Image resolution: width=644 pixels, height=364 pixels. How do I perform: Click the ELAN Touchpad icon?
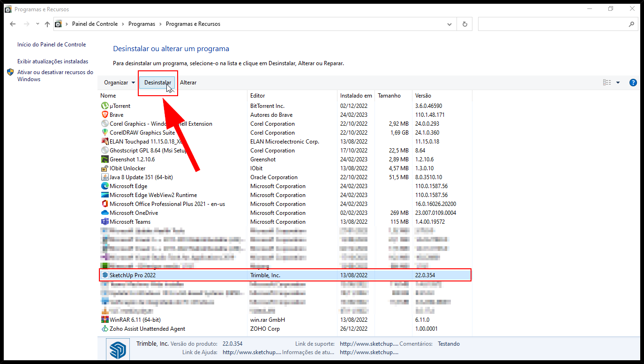pos(105,142)
